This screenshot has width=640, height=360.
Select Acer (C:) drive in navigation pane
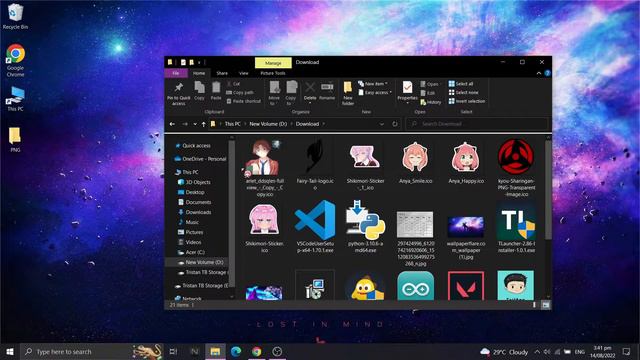click(x=195, y=252)
